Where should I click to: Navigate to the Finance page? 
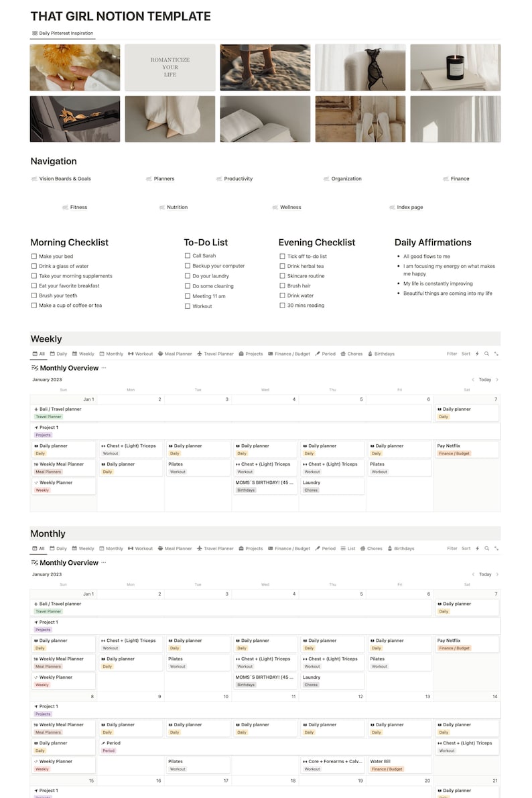click(x=456, y=179)
